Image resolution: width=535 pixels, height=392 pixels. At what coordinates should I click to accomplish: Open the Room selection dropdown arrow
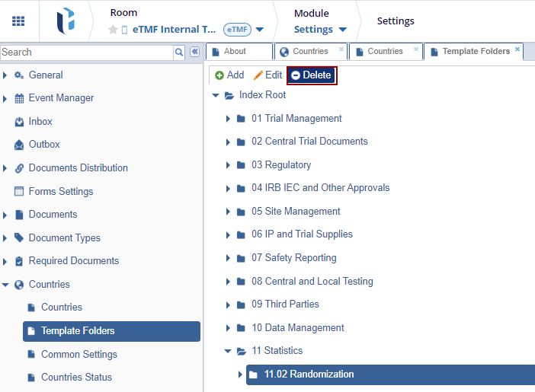(x=260, y=30)
